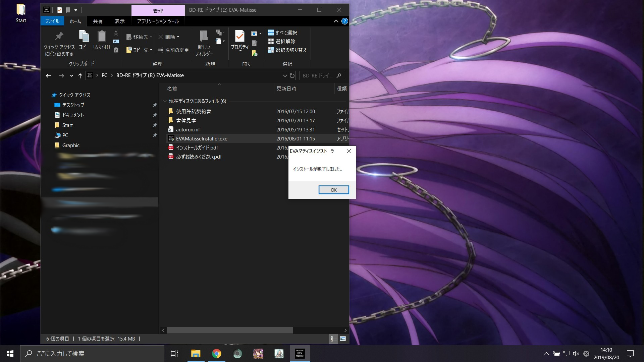Click the Edit icon in Open group
The image size is (644, 362).
255,43
